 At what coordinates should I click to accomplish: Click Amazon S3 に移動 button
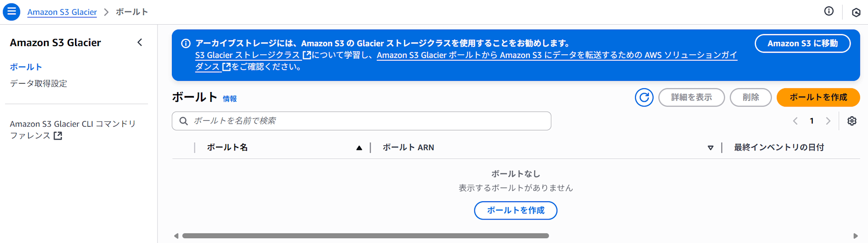(802, 43)
